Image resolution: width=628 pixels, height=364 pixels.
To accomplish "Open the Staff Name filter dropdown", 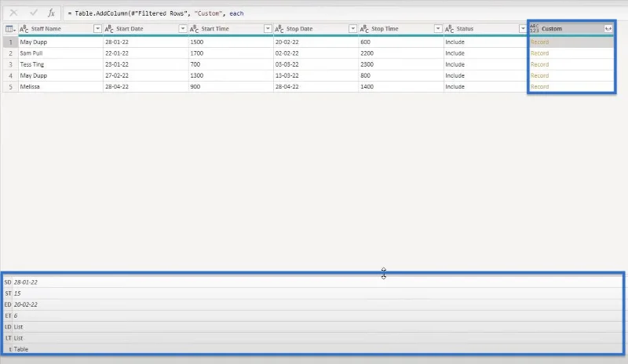I will pos(97,28).
